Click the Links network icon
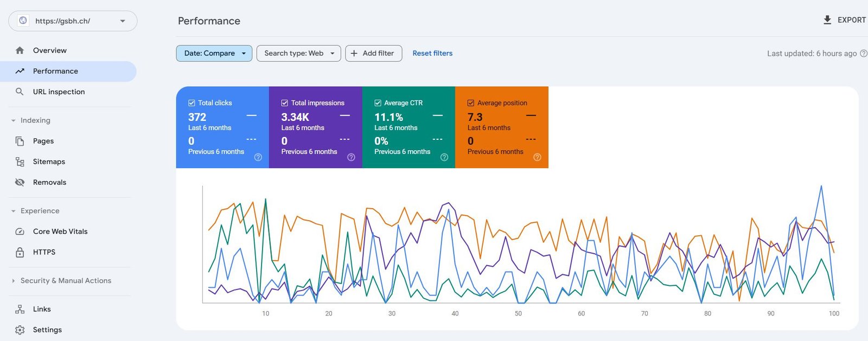Screen dimensions: 868x341 click(x=20, y=309)
